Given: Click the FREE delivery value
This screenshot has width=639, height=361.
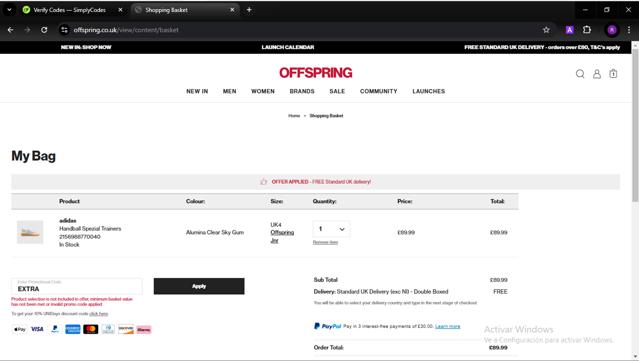Looking at the screenshot, I should tap(500, 292).
